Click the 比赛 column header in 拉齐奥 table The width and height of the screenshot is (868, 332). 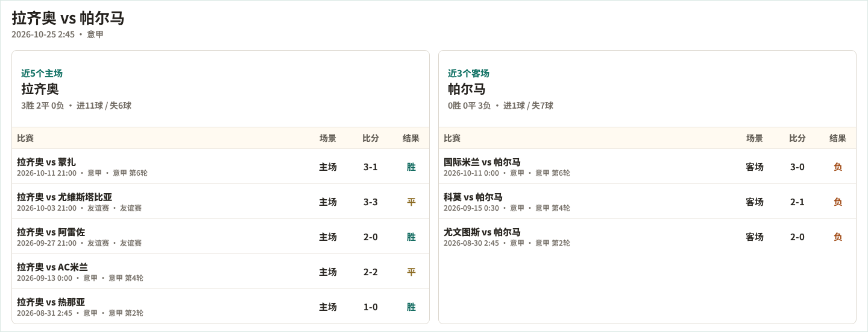click(25, 138)
